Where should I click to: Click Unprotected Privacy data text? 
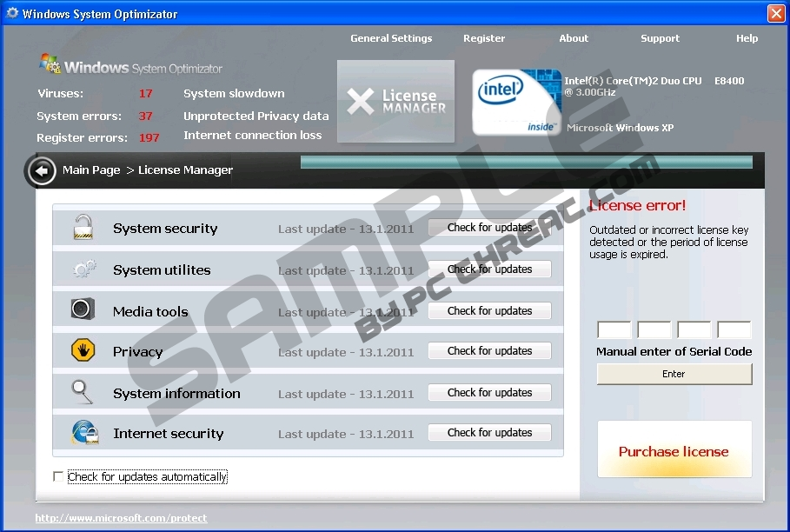coord(256,116)
